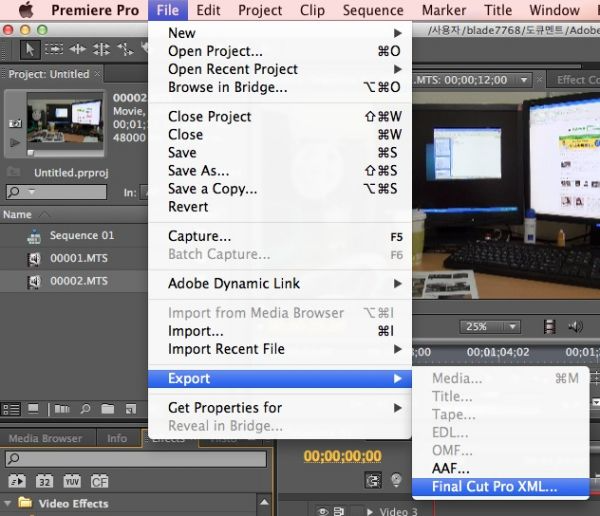
Task: Play the project thumbnail preview
Action: tap(15, 143)
